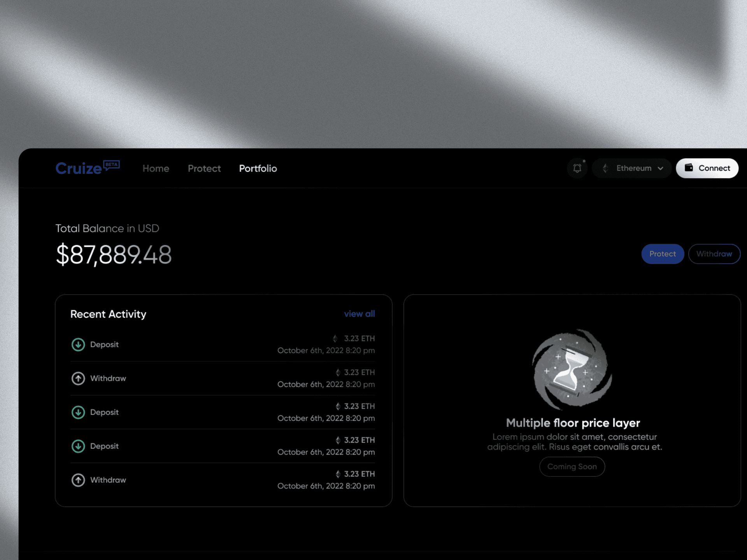Click the Coming Soon button
Screen dimensions: 747x560
(572, 467)
